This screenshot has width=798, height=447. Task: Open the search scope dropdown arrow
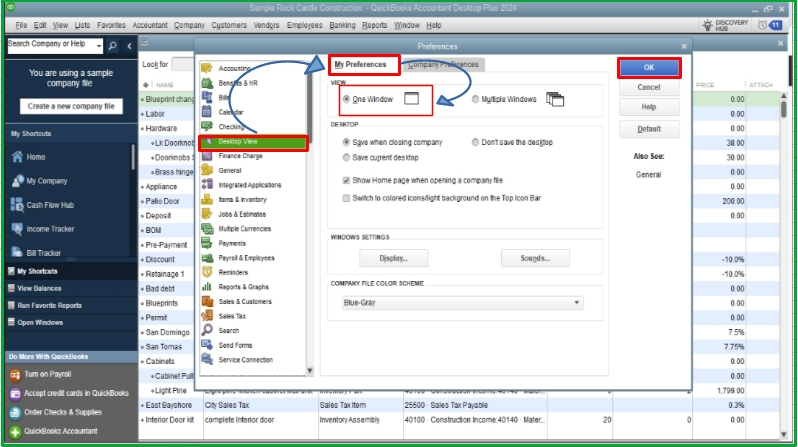[x=99, y=46]
